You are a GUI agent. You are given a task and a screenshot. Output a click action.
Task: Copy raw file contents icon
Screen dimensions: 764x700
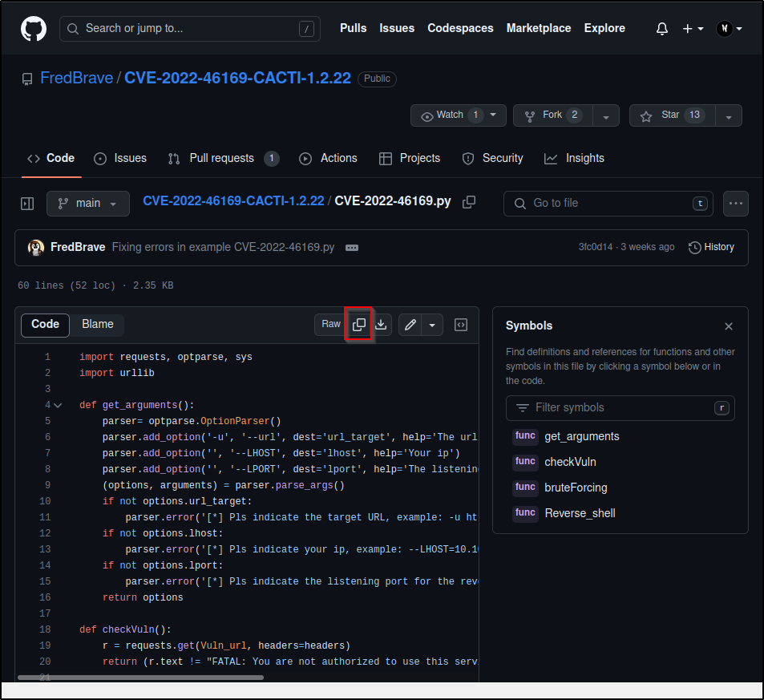pyautogui.click(x=359, y=325)
